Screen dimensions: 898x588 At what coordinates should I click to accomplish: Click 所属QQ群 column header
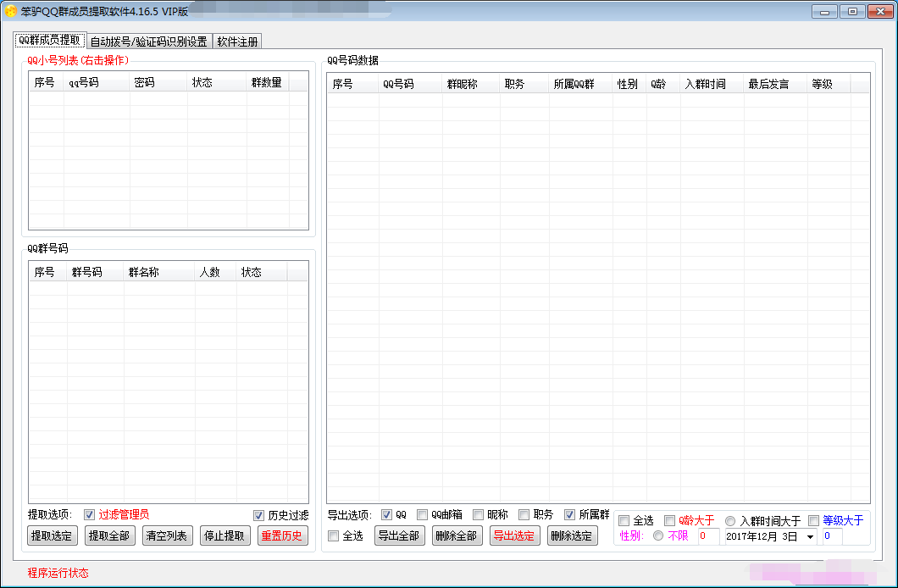[580, 84]
